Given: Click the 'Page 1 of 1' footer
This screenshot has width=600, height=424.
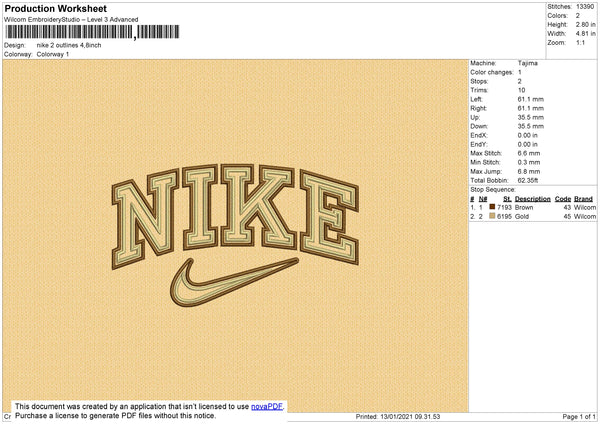Looking at the screenshot, I should [579, 416].
